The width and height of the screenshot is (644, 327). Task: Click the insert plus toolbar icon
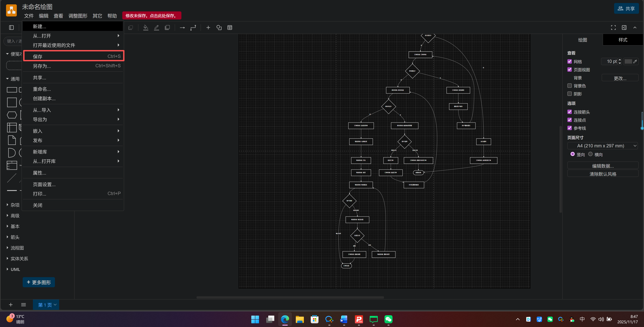pyautogui.click(x=208, y=28)
